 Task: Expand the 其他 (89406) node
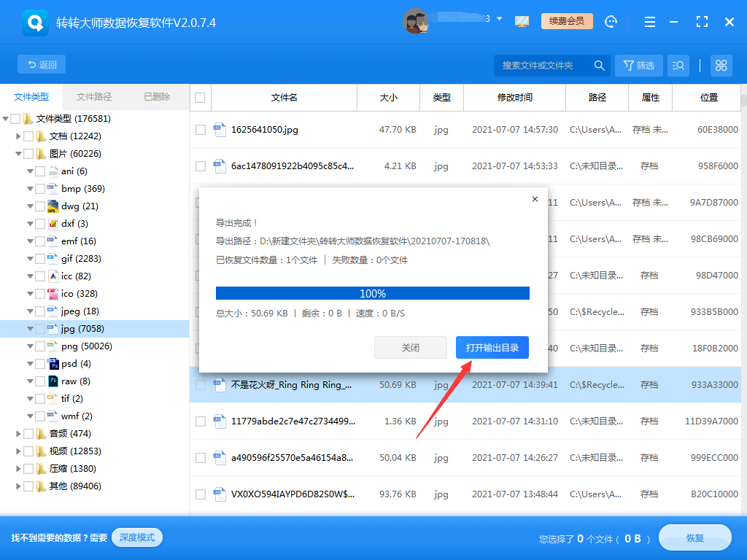[x=18, y=486]
